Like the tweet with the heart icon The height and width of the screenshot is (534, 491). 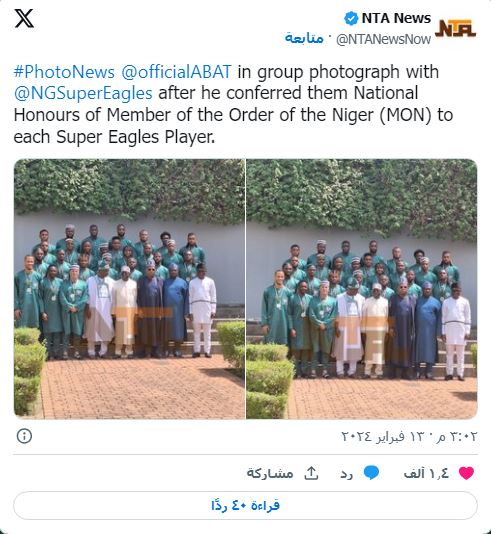tap(466, 473)
